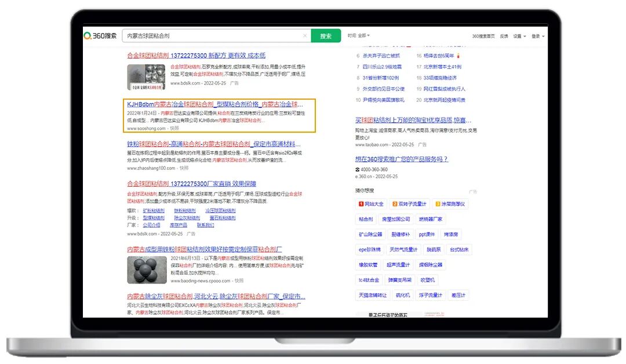This screenshot has height=364, width=626.
Task: Open the 设置 dropdown
Action: [519, 36]
